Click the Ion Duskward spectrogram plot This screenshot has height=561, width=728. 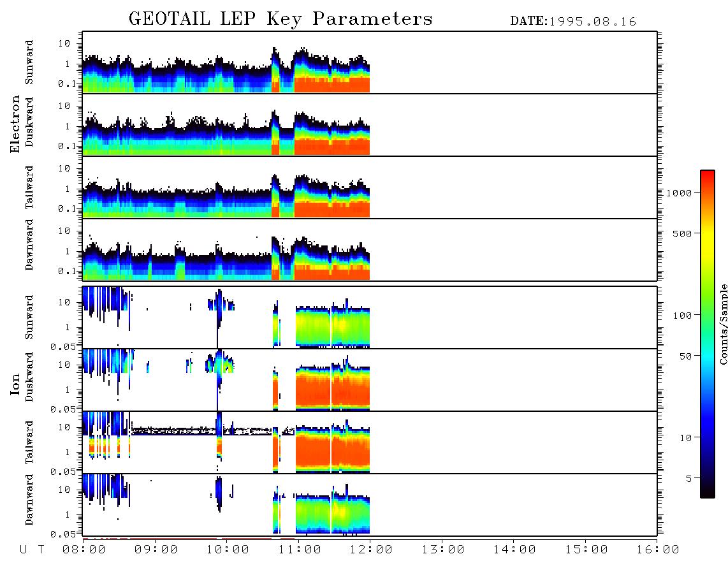[x=370, y=379]
